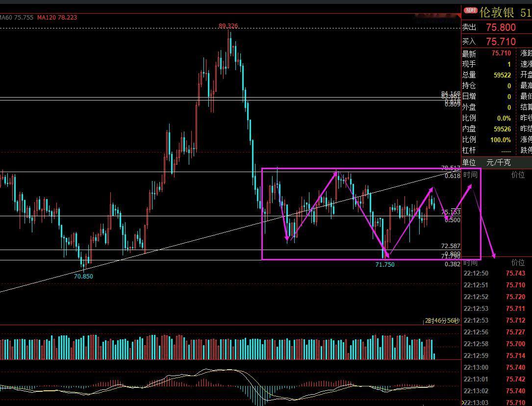Viewport: 532px width, 406px height.
Task: Click the 比例 value 0.0%
Action: [x=504, y=118]
